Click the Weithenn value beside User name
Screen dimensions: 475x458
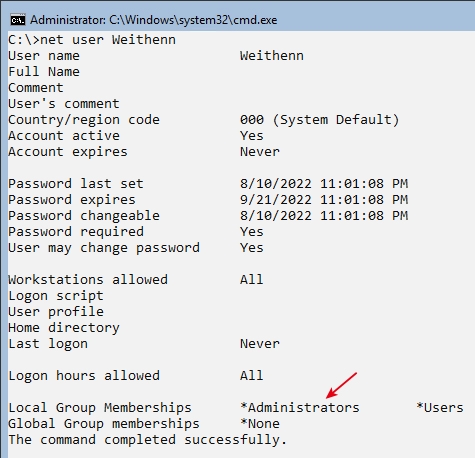coord(272,56)
